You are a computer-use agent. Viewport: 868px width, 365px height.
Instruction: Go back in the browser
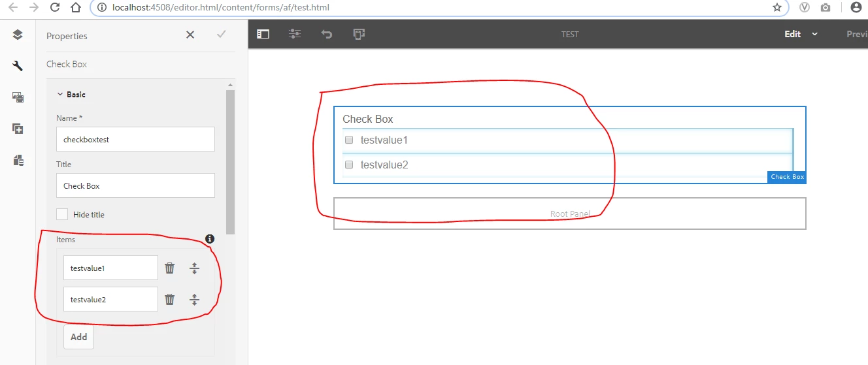point(12,8)
